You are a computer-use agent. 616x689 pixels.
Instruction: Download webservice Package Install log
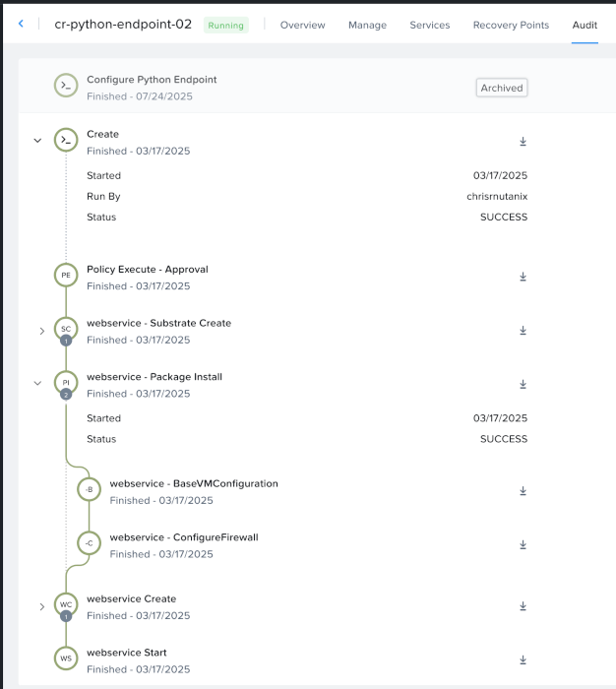523,384
